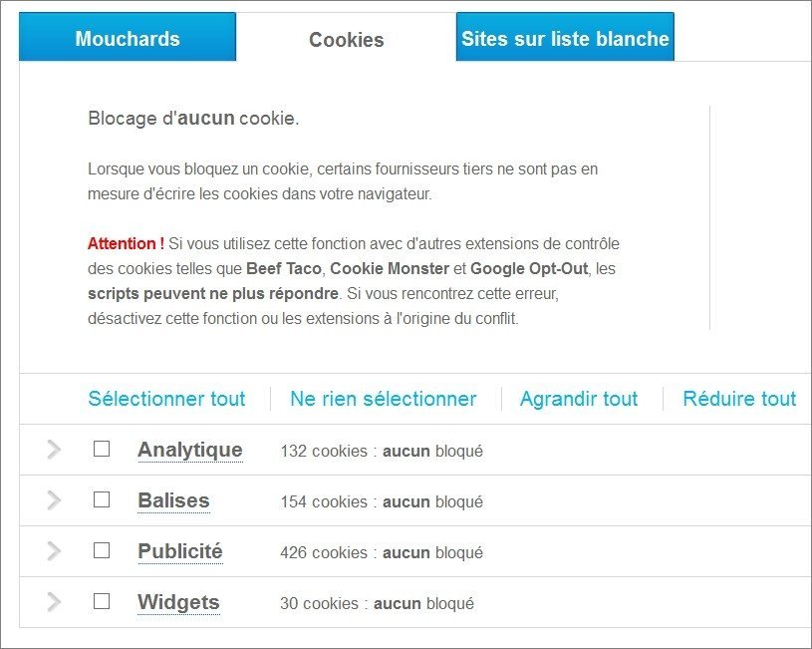
Task: Expand the Balises category chevron
Action: [x=54, y=500]
